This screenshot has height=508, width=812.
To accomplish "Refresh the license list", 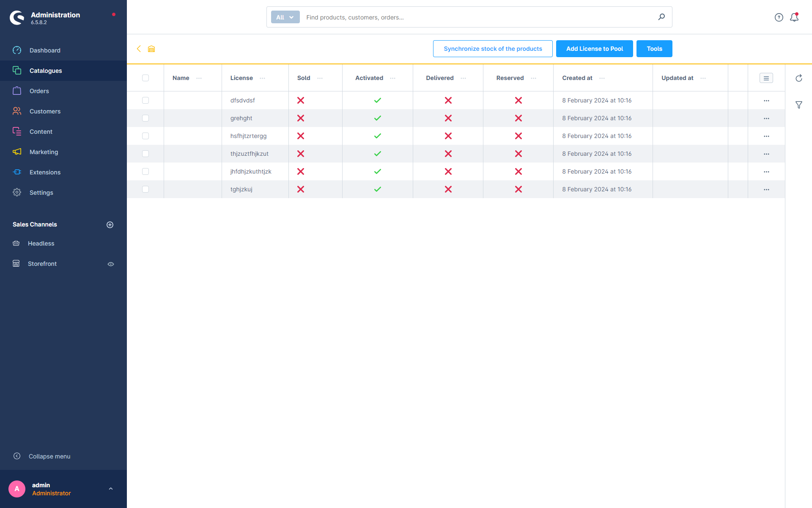I will pyautogui.click(x=799, y=78).
